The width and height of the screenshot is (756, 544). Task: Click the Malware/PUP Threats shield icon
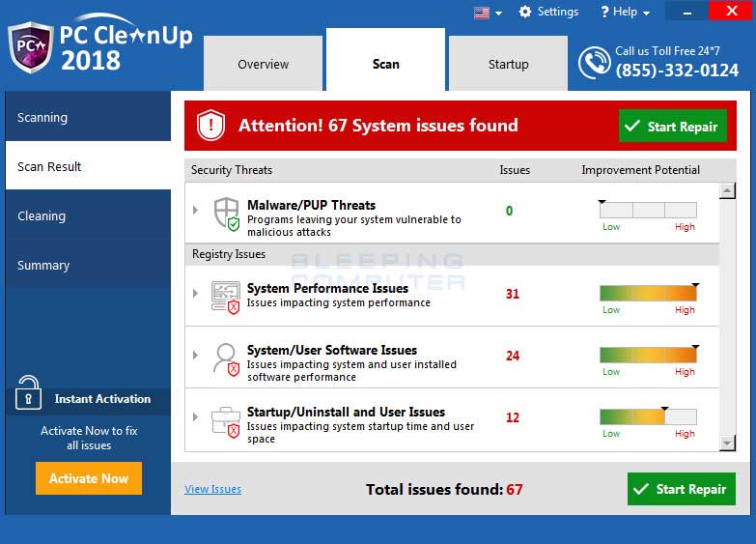point(227,214)
